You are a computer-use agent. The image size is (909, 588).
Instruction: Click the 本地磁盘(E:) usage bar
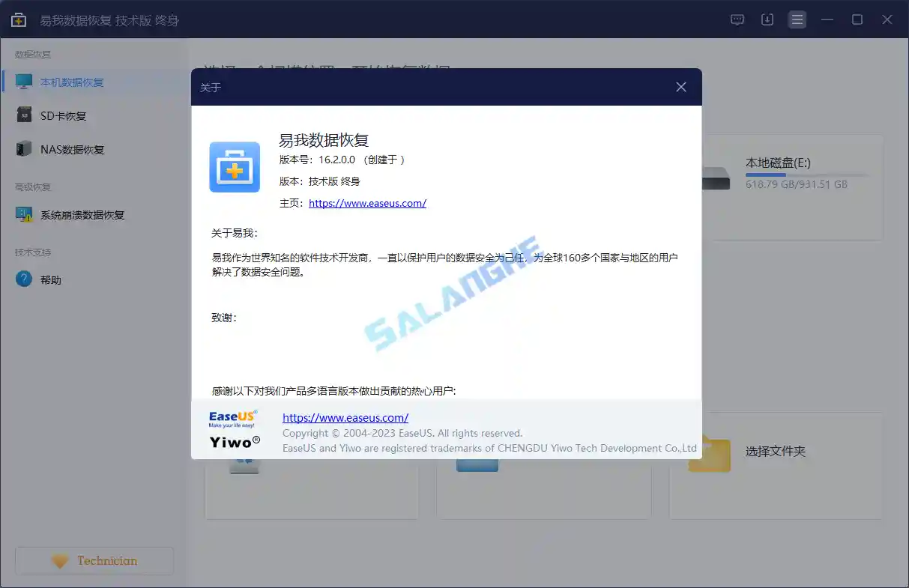coord(806,175)
